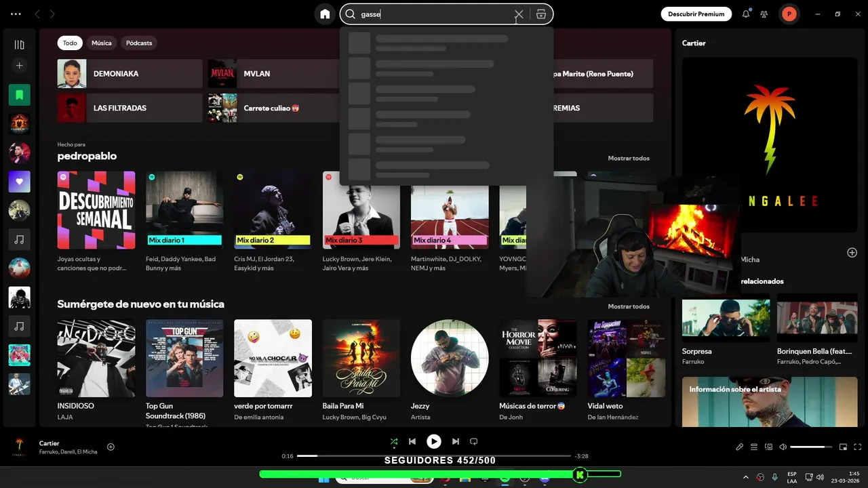This screenshot has width=868, height=488.
Task: Open the LAS FILTRADAS shortcut card
Action: tap(130, 108)
